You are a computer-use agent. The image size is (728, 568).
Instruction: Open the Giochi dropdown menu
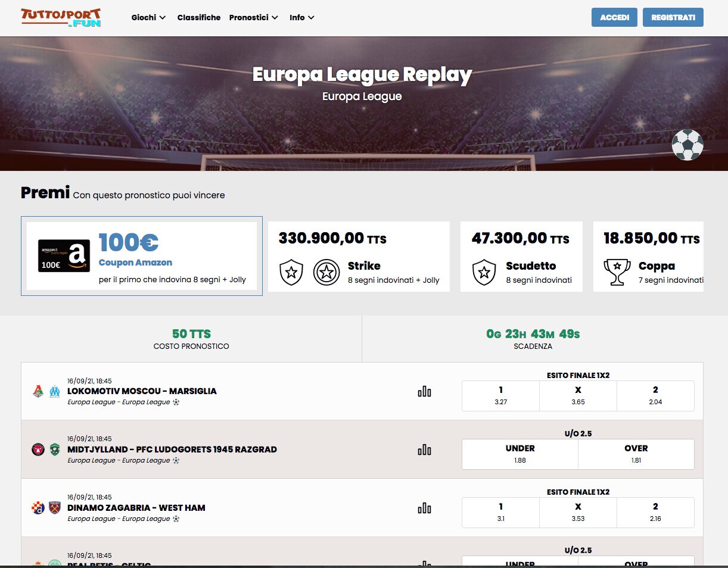[148, 18]
